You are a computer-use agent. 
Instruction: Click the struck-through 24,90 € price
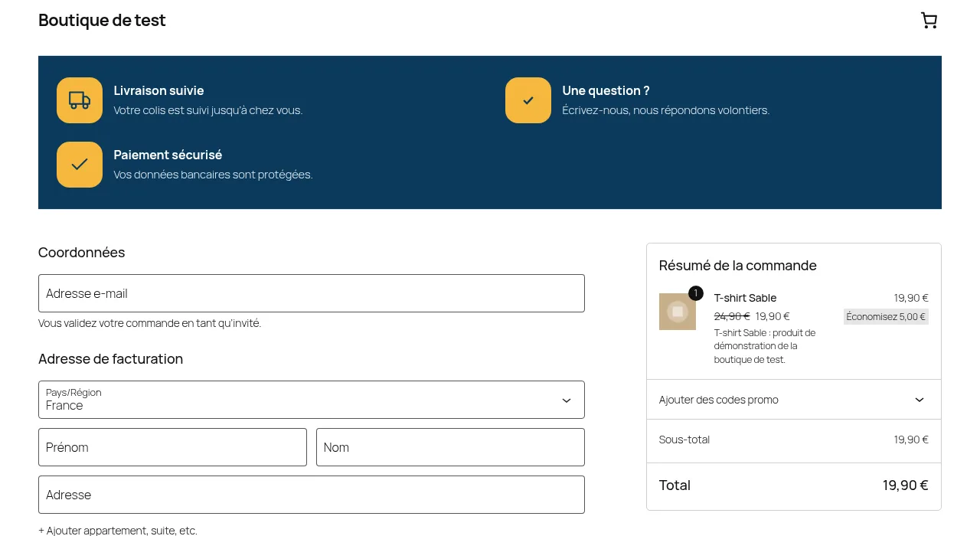click(x=732, y=316)
